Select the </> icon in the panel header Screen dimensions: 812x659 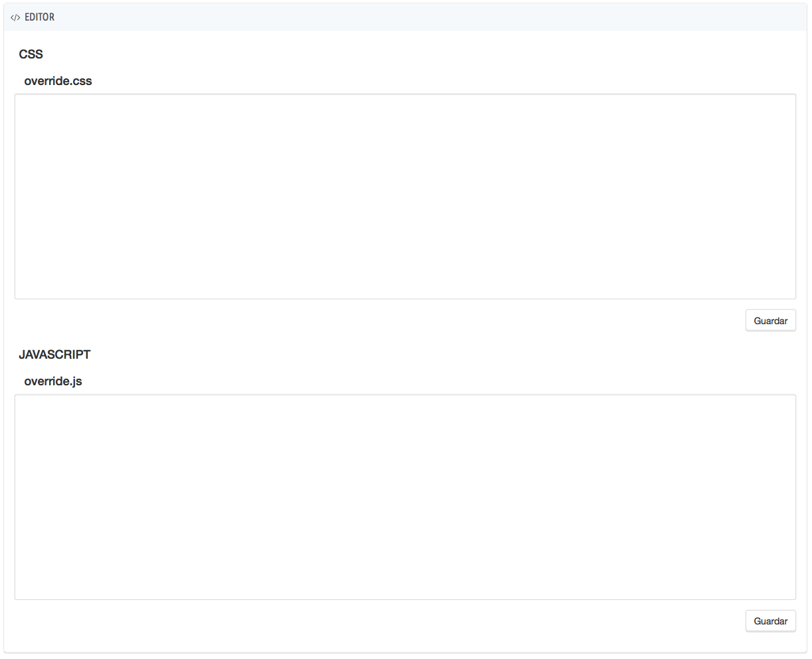pos(15,17)
